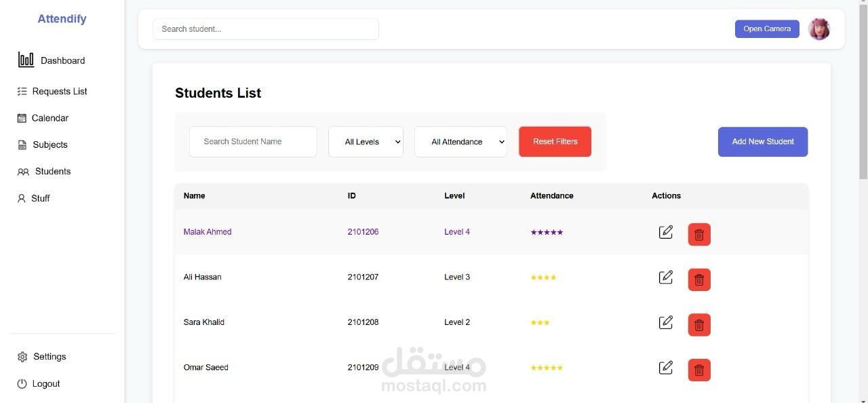
Task: Open Requests List in sidebar
Action: click(x=60, y=91)
